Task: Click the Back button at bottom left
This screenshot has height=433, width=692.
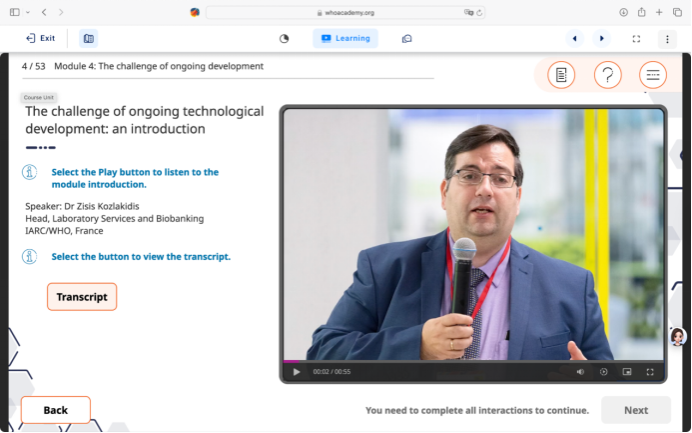Action: tap(56, 410)
